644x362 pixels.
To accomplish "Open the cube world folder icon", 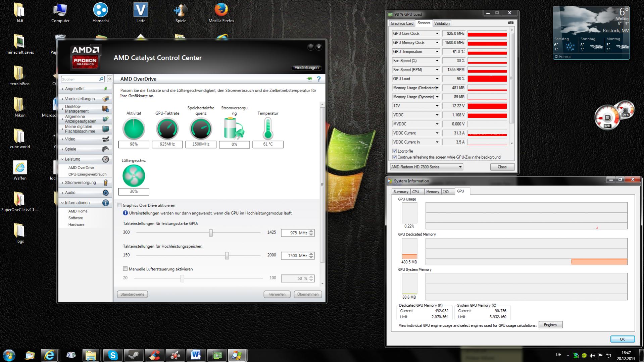I will pos(20,139).
